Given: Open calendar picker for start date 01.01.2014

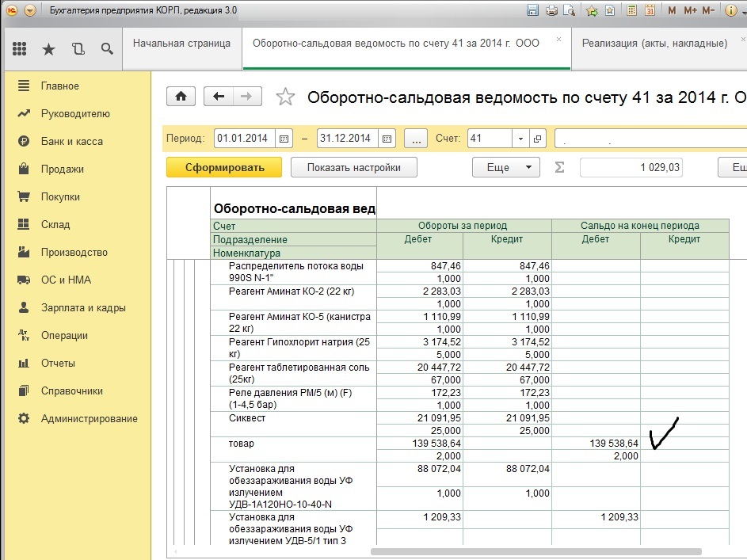Looking at the screenshot, I should pos(284,139).
